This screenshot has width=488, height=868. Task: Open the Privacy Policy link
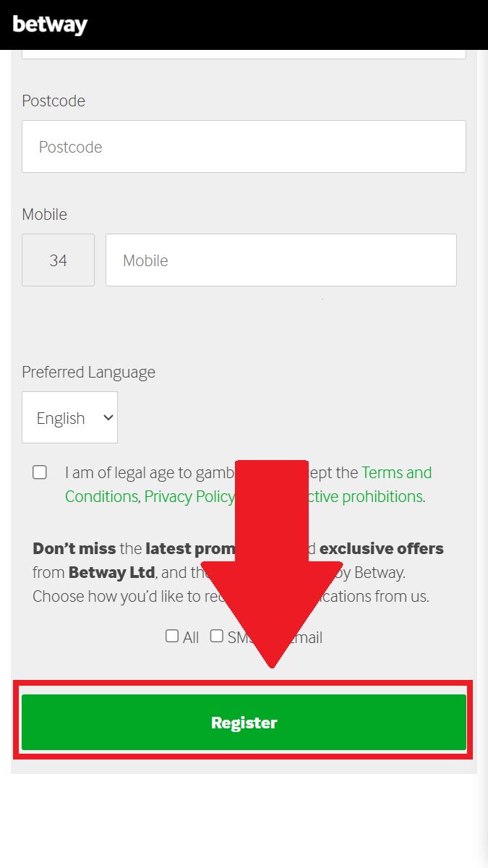tap(189, 496)
